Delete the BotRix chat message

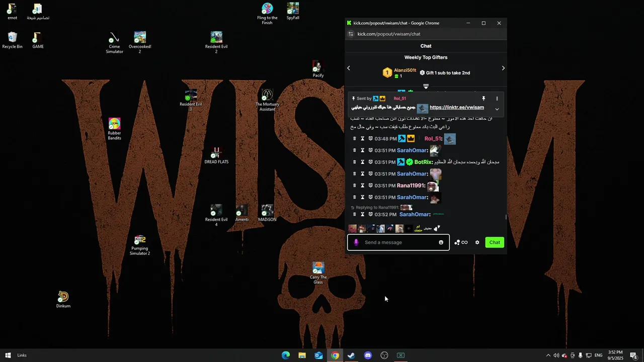[354, 162]
